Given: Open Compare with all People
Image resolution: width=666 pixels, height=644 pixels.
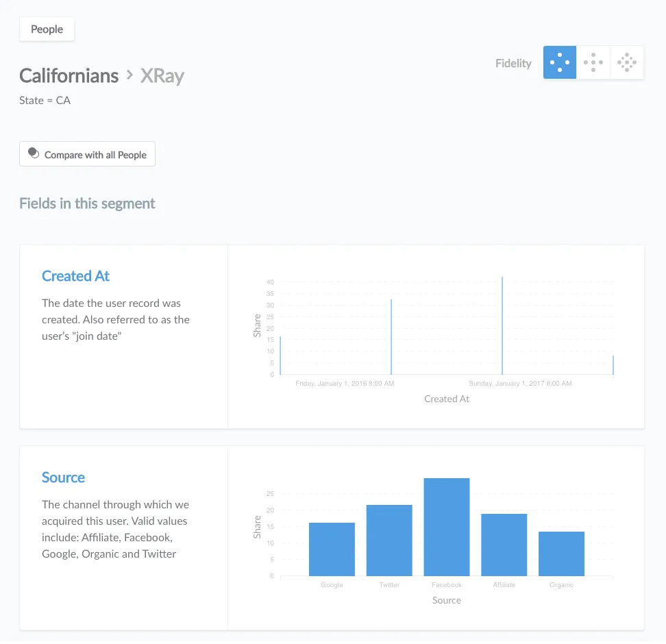Looking at the screenshot, I should point(87,153).
